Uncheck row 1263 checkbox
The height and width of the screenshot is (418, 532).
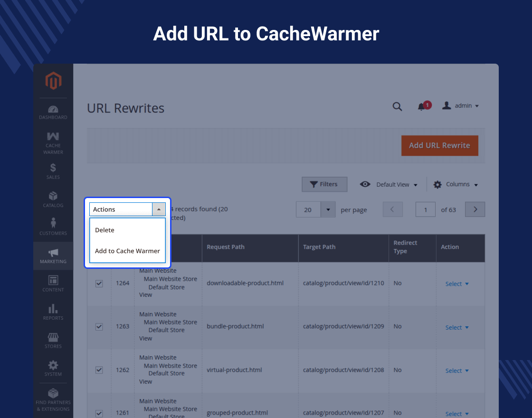click(x=99, y=327)
